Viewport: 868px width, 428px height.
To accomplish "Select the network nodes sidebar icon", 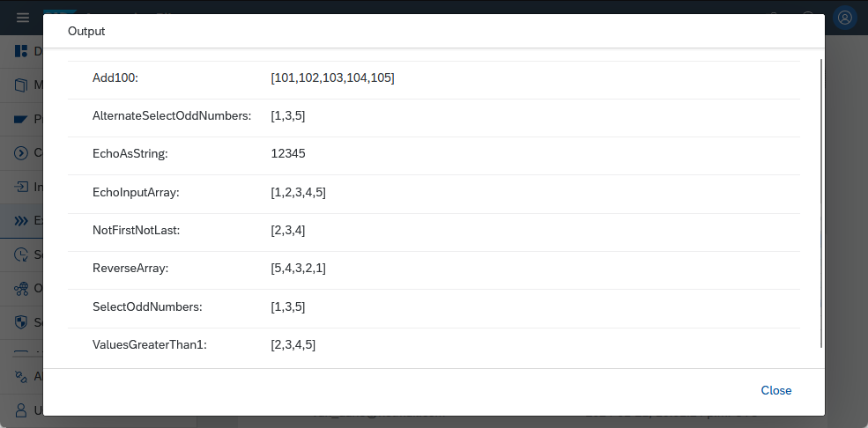I will [x=21, y=288].
